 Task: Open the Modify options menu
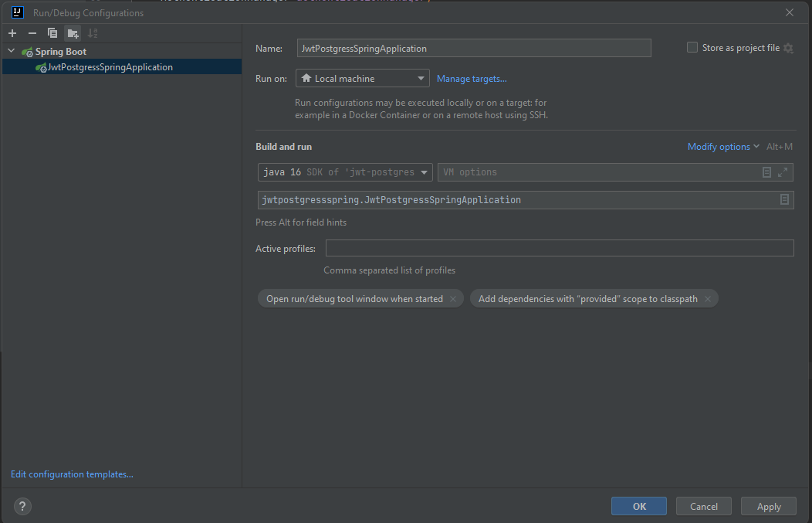pyautogui.click(x=719, y=146)
